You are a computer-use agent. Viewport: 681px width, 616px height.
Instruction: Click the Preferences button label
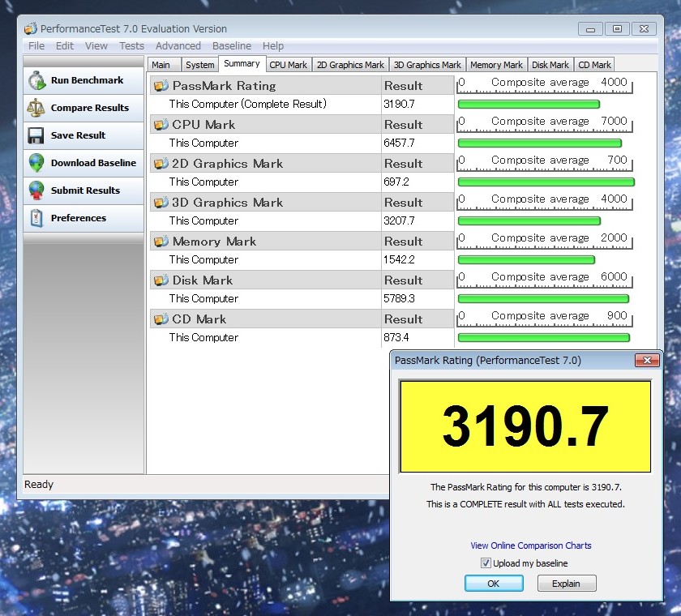click(78, 218)
